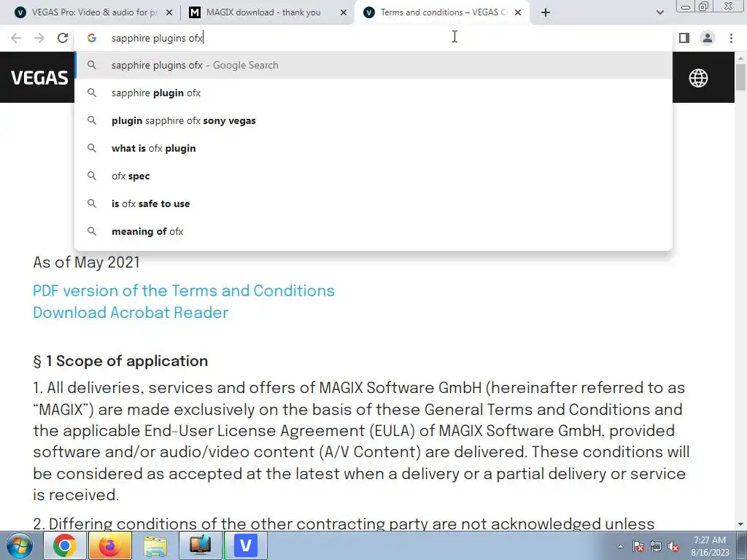Screen dimensions: 747x560
Task: Open the Windows Start menu
Action: 20,545
